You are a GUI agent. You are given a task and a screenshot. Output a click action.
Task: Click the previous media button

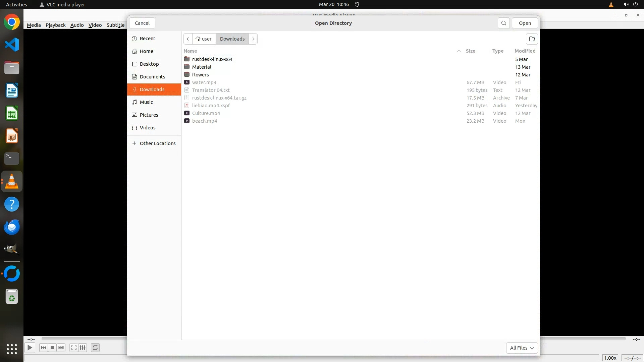click(x=44, y=348)
